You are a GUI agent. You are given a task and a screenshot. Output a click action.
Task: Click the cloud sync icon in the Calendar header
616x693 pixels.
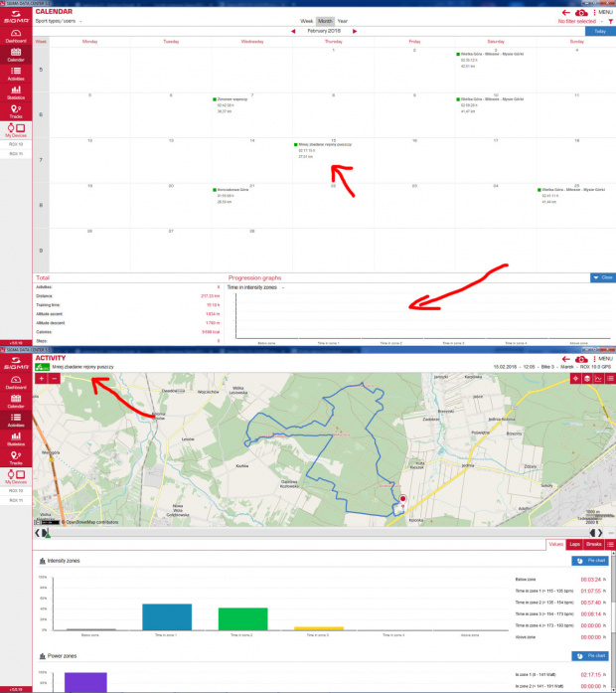coord(580,11)
